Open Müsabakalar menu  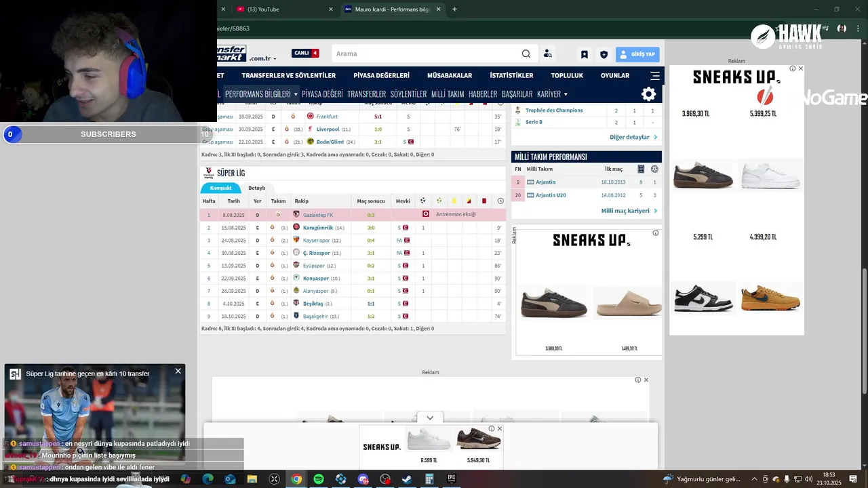pos(450,75)
